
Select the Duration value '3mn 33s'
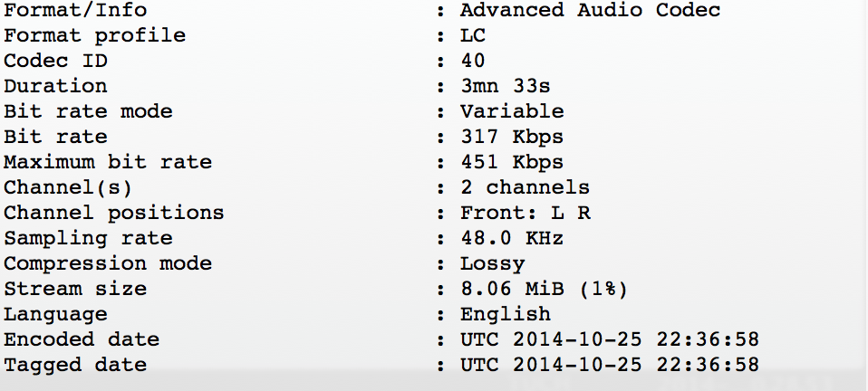505,86
